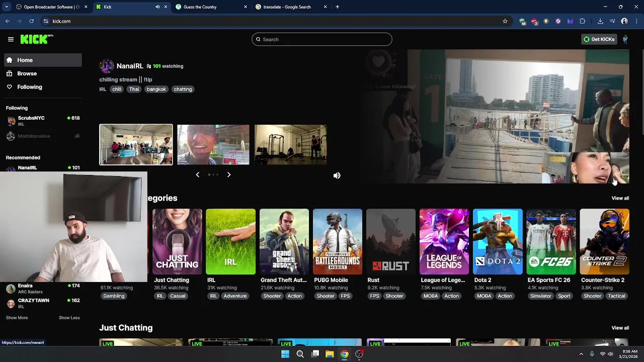
Task: Click the Enaira channel avatar
Action: (11, 289)
